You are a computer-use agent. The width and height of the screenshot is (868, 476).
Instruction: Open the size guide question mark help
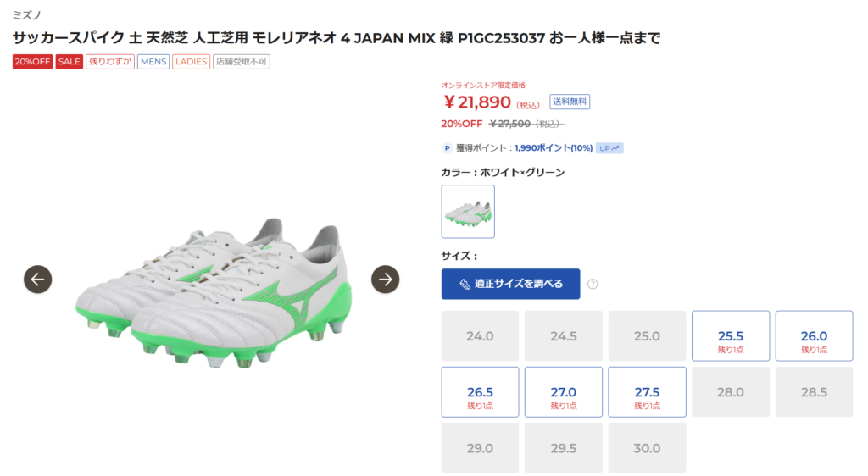point(593,284)
